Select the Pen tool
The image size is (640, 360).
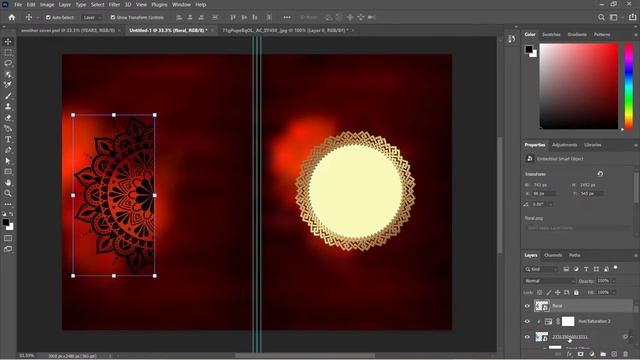click(x=8, y=150)
